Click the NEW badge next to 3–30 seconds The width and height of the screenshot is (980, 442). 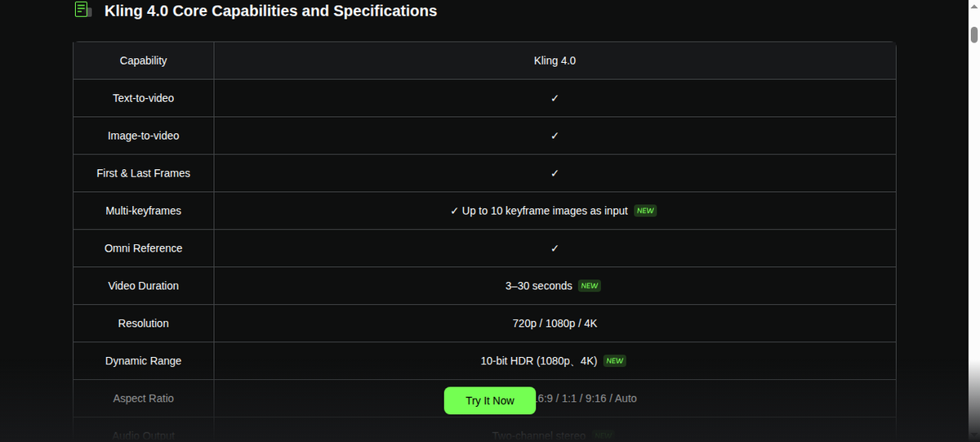coord(590,286)
